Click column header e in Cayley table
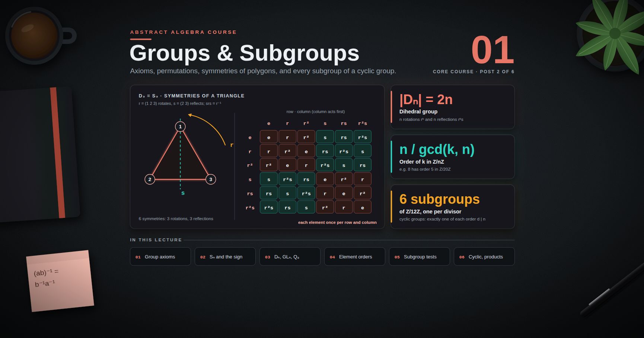 [x=269, y=123]
